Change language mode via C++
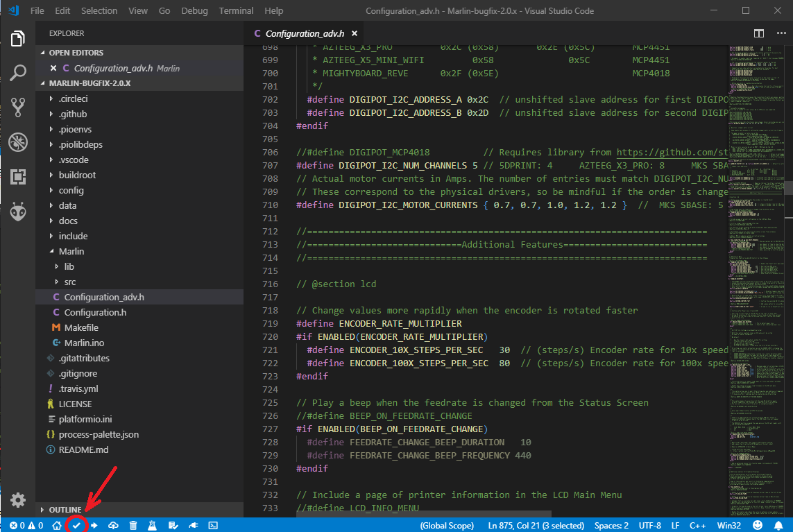Viewport: 793px width, 532px height. [x=697, y=526]
